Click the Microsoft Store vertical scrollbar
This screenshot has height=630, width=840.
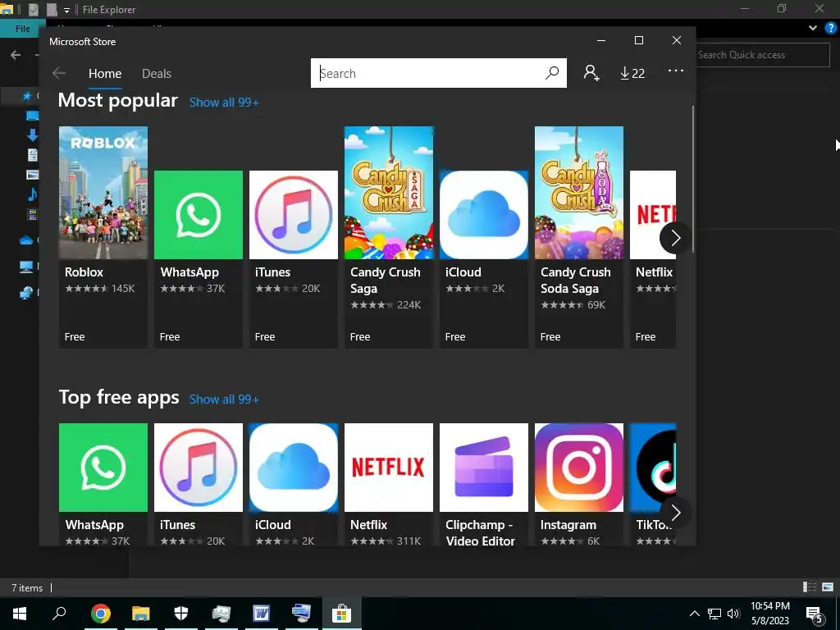pos(693,179)
